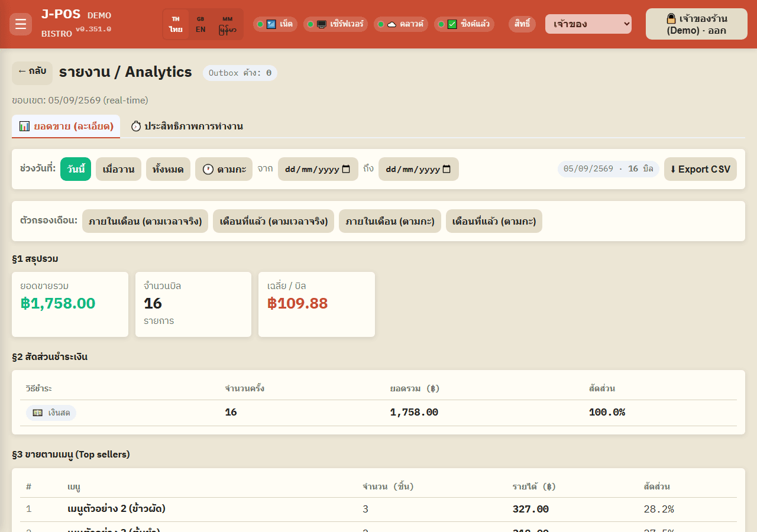Click the cloud status indicator
This screenshot has height=532, width=757.
[x=401, y=24]
